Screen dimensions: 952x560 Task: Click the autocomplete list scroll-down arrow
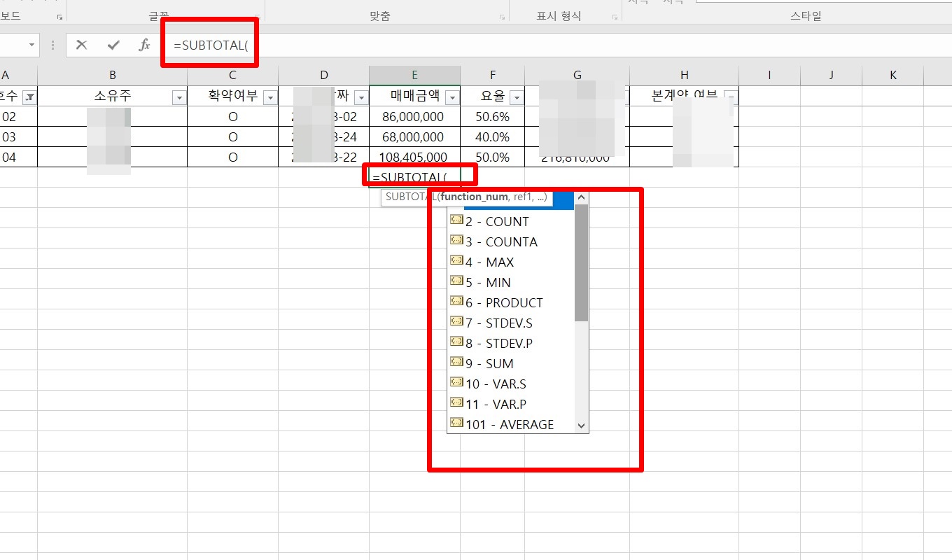click(581, 425)
